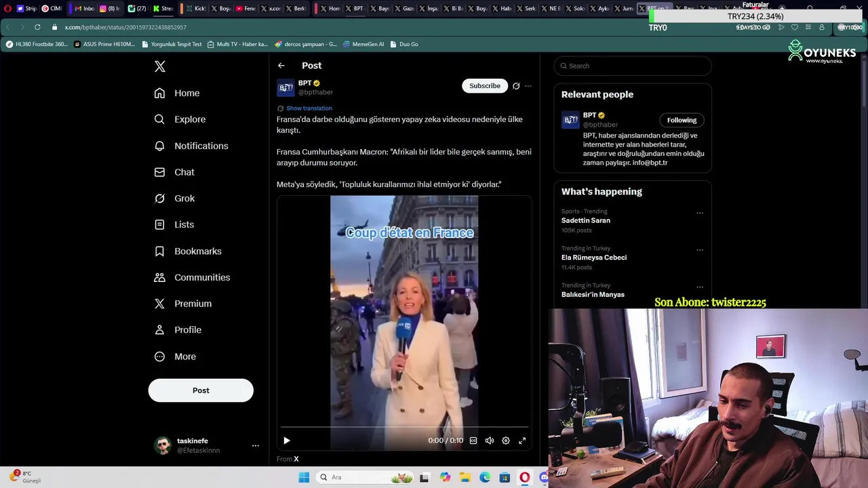Open options for Balıkesir'in Manyas trend

point(700,287)
